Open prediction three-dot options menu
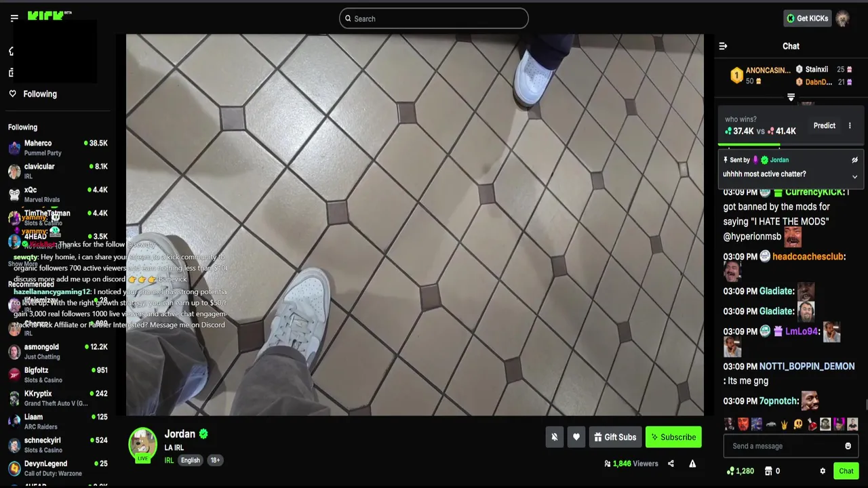Screen dimensions: 868x488 point(850,125)
